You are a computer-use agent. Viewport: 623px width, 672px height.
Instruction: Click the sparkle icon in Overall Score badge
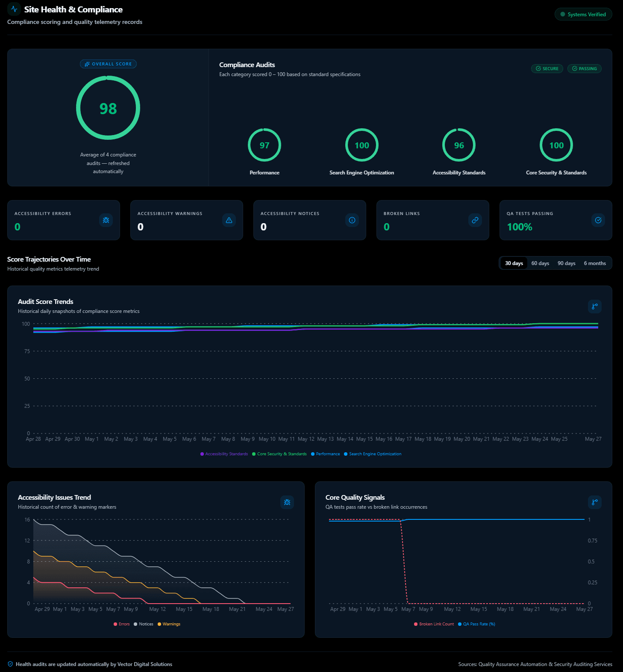pos(87,64)
